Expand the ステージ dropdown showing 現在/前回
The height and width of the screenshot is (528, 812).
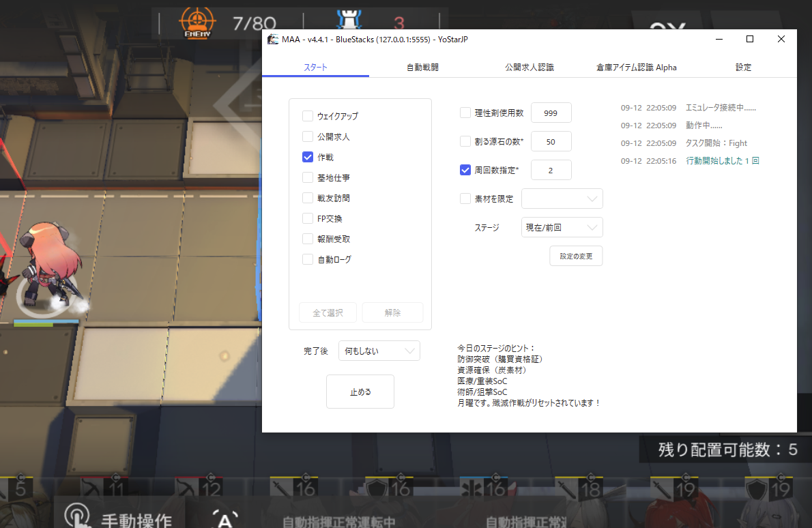pos(562,227)
